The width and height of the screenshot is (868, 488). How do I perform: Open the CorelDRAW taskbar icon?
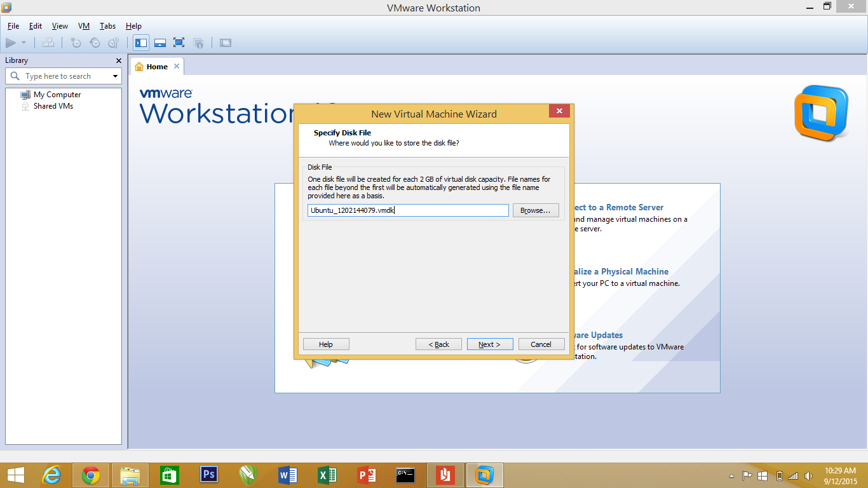click(248, 475)
